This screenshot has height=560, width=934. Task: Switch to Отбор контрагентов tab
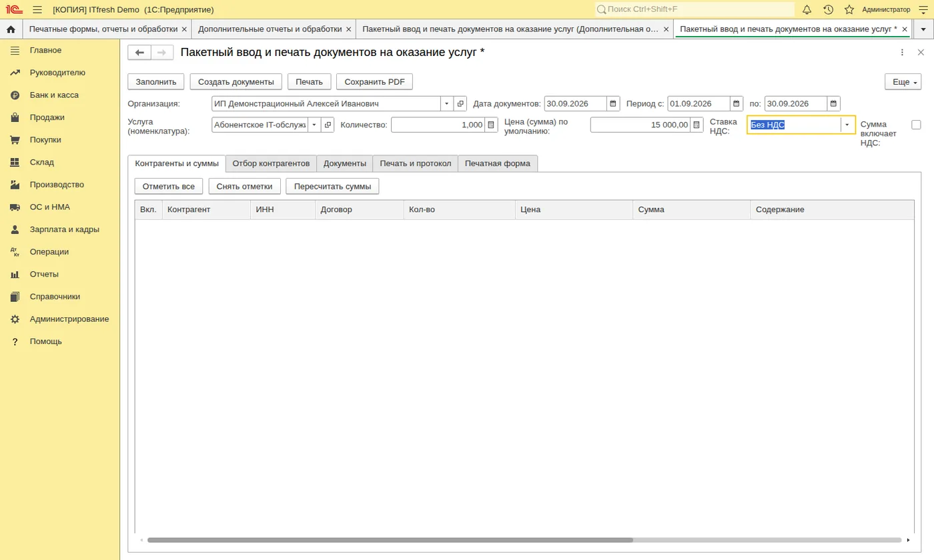click(x=271, y=163)
